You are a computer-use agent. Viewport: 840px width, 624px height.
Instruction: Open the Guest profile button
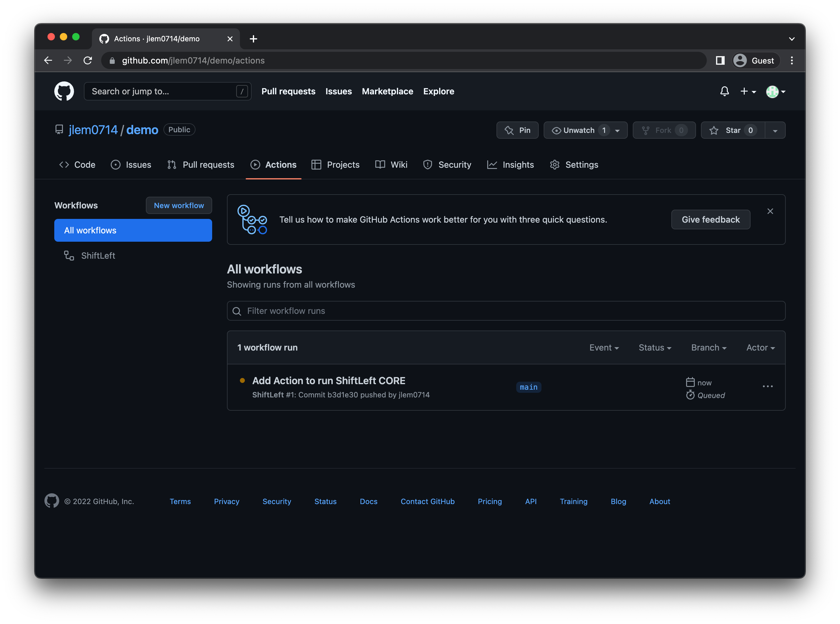click(756, 60)
